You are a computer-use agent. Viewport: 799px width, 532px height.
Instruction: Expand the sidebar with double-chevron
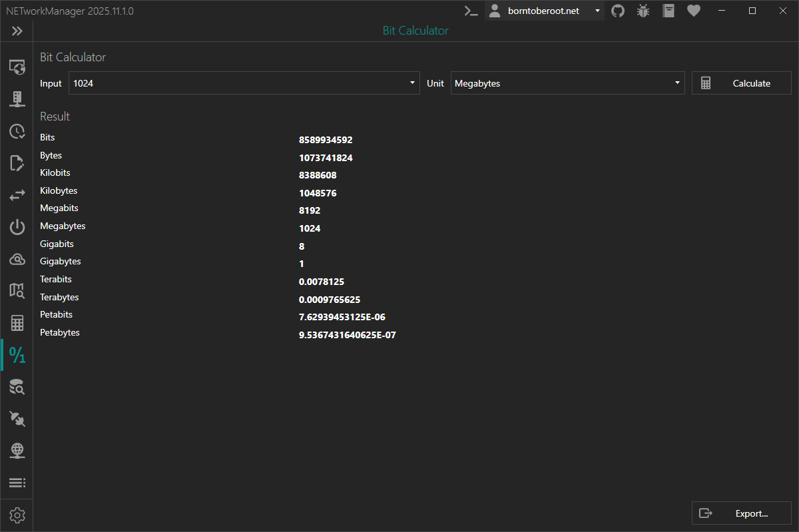(x=17, y=31)
